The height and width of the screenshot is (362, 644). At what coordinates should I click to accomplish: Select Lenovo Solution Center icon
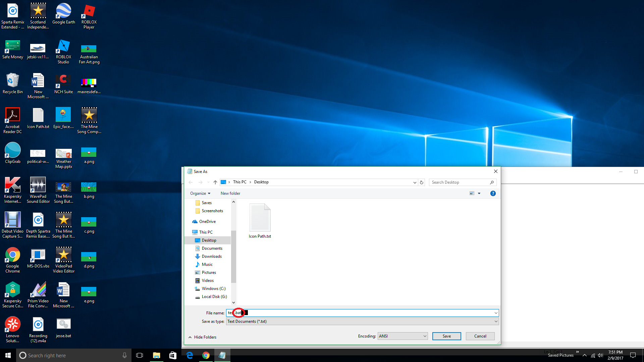click(13, 329)
